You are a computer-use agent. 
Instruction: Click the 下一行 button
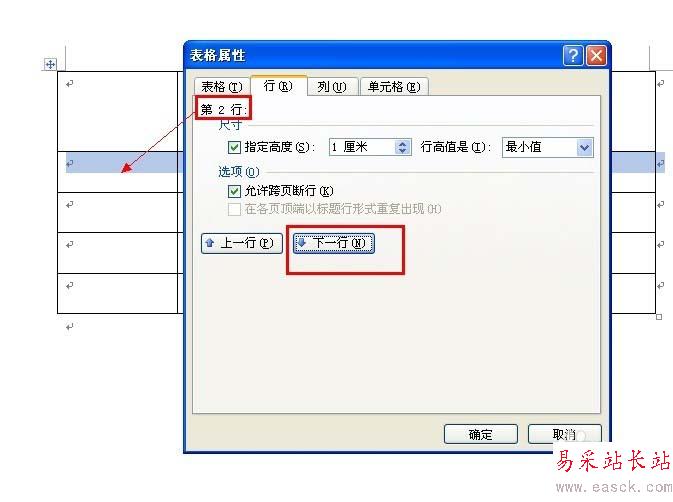pos(334,243)
